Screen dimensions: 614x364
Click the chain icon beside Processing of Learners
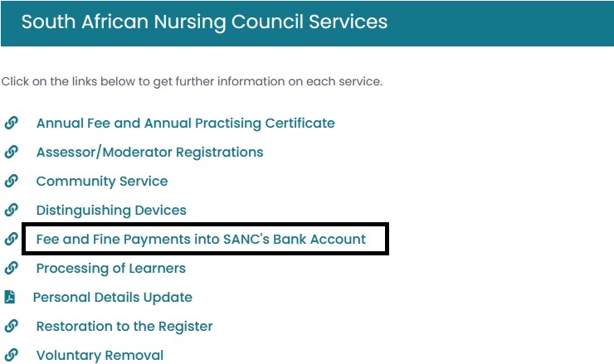pos(12,269)
